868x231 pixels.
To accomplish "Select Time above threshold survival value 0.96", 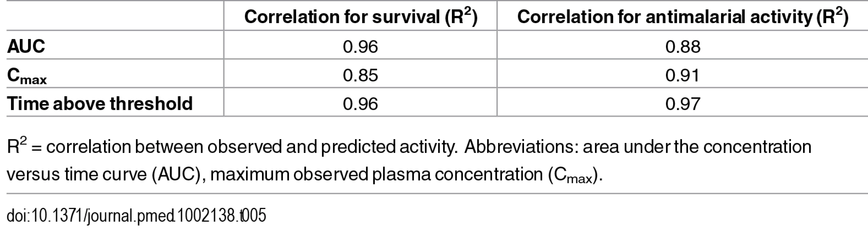I will click(x=361, y=104).
